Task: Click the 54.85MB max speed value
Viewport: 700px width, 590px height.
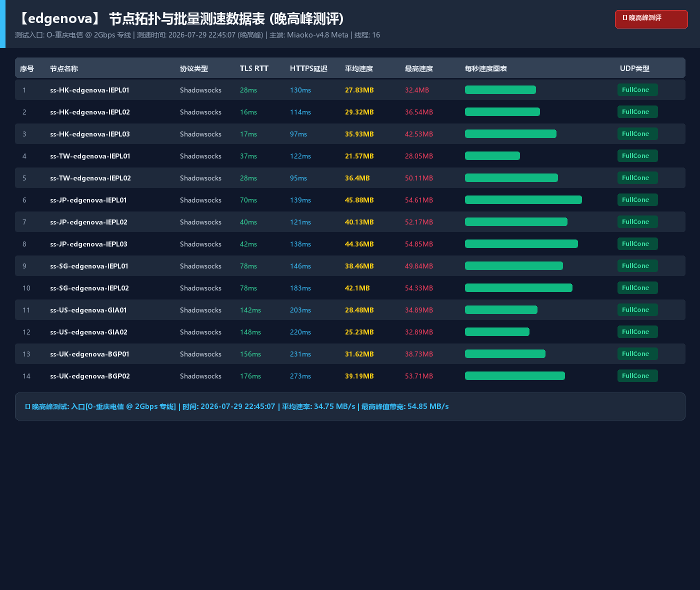Action: point(419,244)
